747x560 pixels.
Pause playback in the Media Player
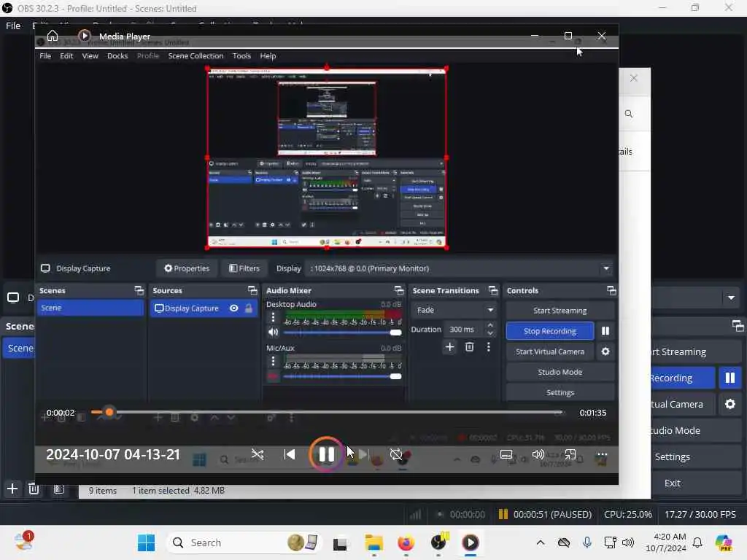tap(326, 454)
